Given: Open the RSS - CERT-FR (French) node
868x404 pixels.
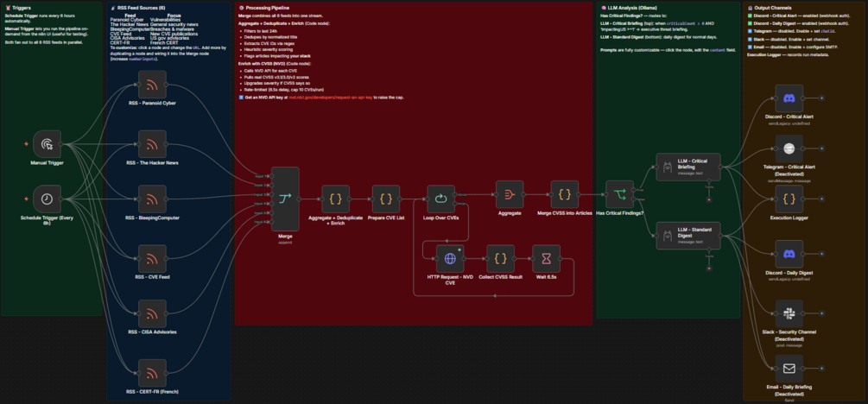Looking at the screenshot, I should click(152, 374).
